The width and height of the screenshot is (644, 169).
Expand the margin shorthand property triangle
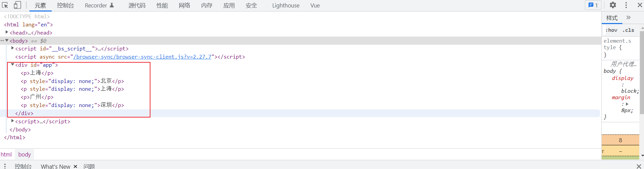627,104
